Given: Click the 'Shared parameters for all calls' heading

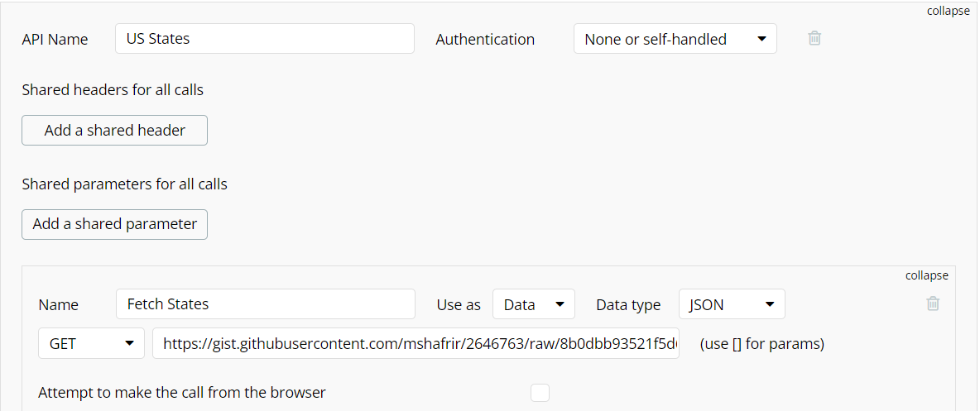Looking at the screenshot, I should [124, 184].
